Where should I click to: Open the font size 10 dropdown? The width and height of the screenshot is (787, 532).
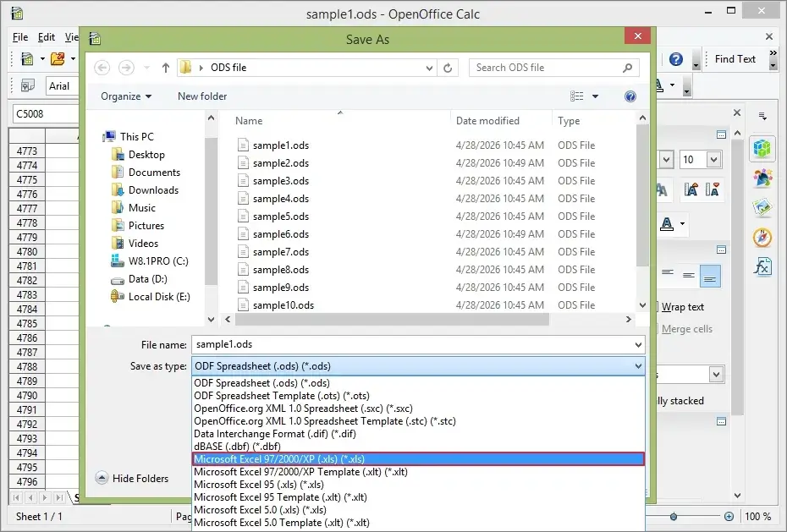713,160
